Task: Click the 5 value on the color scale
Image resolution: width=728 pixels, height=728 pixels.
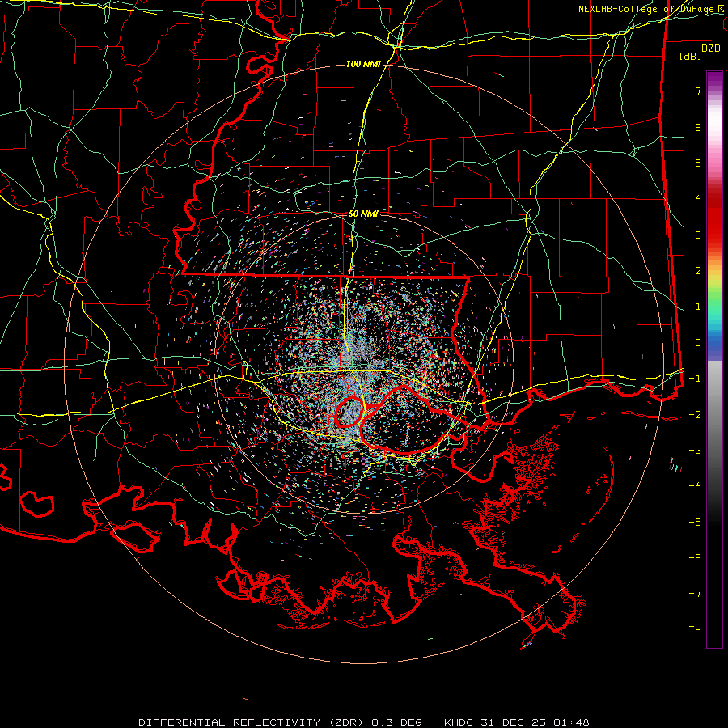Action: 698,163
